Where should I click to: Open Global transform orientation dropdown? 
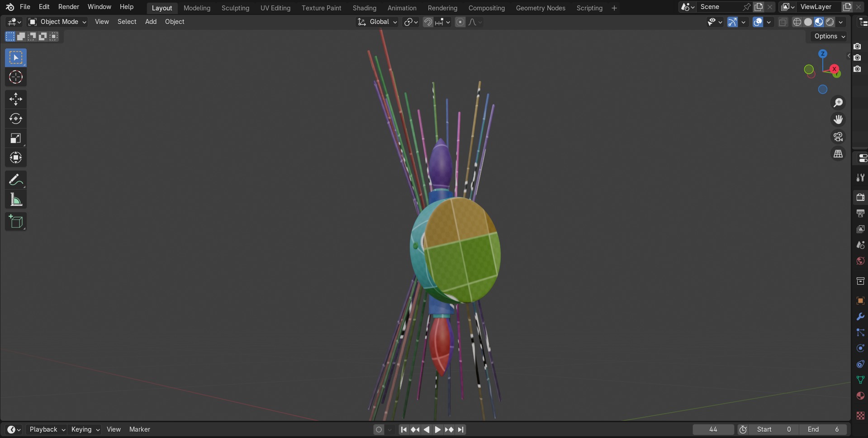click(x=377, y=22)
